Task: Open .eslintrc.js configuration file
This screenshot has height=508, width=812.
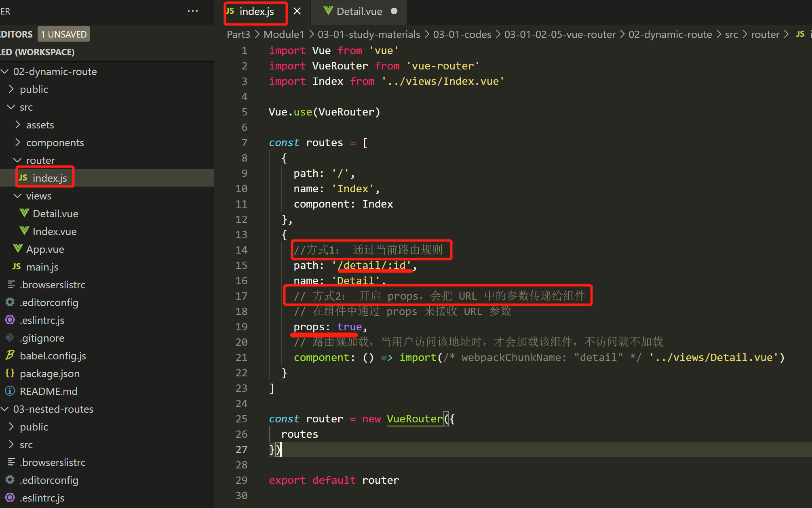Action: (x=42, y=319)
